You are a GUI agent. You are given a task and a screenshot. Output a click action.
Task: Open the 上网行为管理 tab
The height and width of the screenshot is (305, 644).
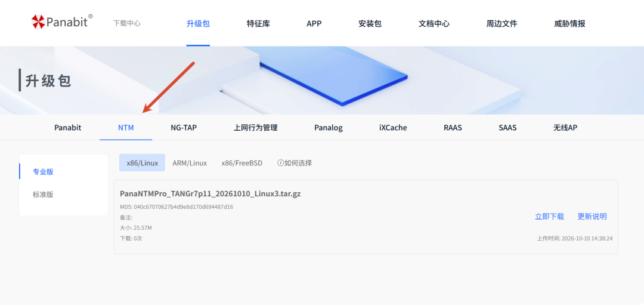click(255, 128)
